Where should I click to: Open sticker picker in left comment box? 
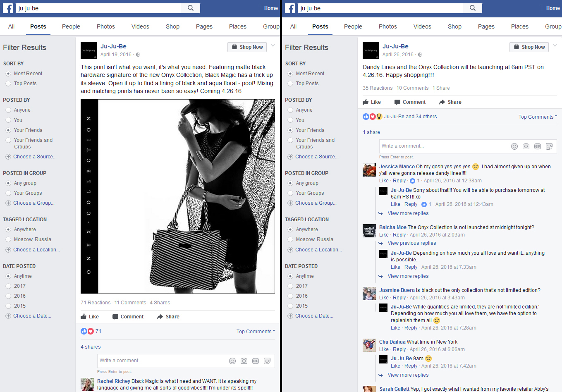(x=267, y=361)
